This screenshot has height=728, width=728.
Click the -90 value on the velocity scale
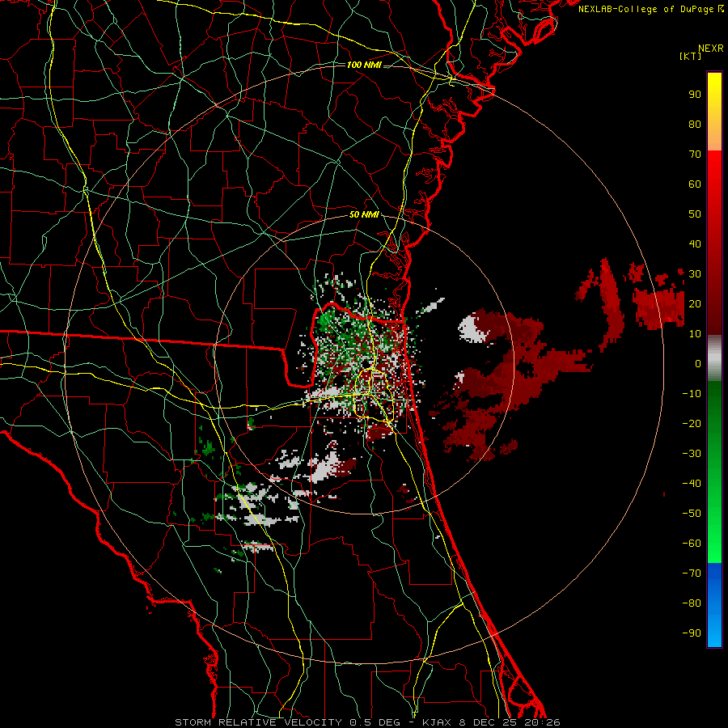pos(692,633)
